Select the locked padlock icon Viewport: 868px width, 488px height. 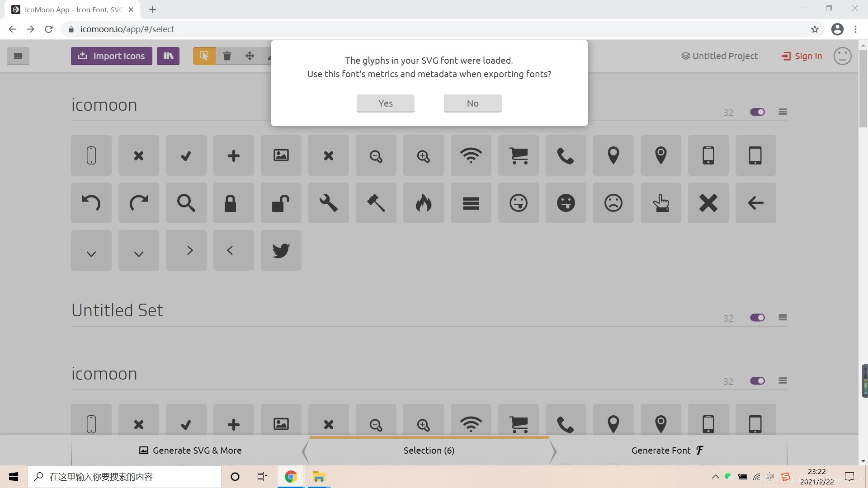pyautogui.click(x=233, y=203)
